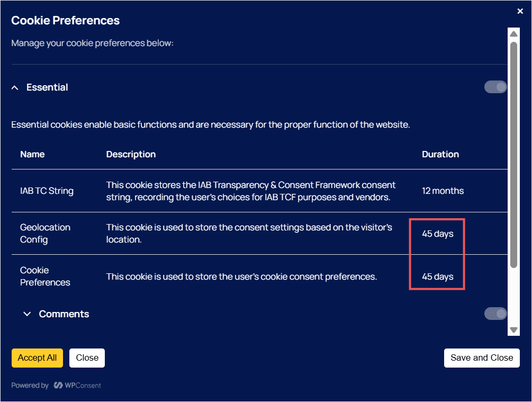Select the IAB TC String cell
This screenshot has width=532, height=402.
point(47,191)
